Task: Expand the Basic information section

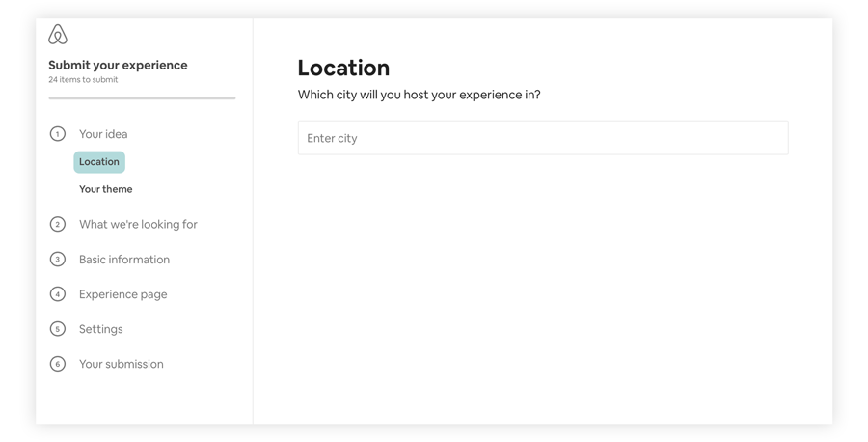Action: (x=124, y=260)
